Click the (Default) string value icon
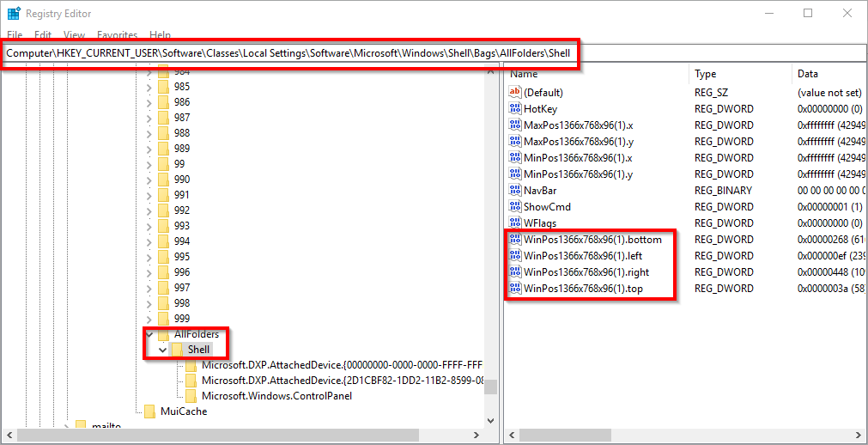The image size is (868, 445). click(x=515, y=92)
